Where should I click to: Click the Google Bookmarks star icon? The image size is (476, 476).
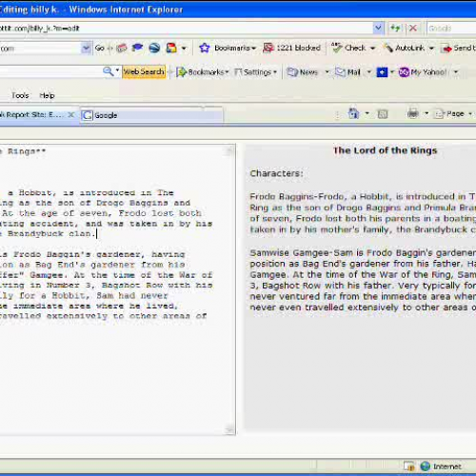[205, 48]
